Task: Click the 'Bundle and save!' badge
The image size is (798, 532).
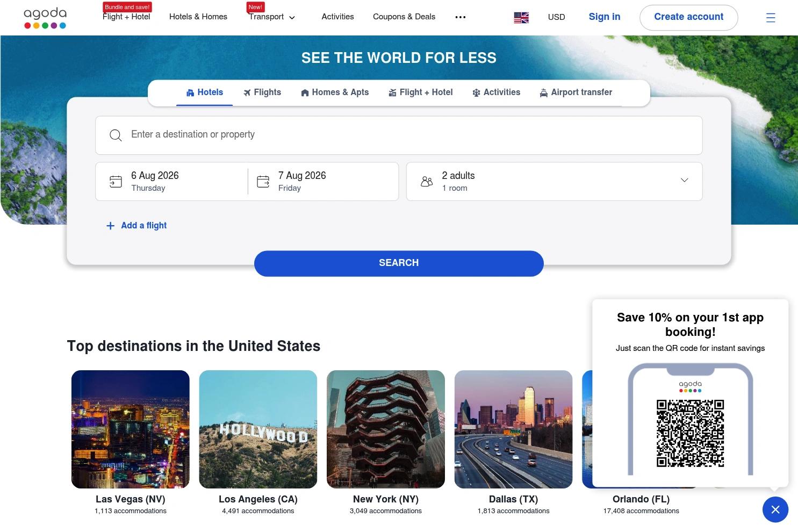Action: coord(127,7)
